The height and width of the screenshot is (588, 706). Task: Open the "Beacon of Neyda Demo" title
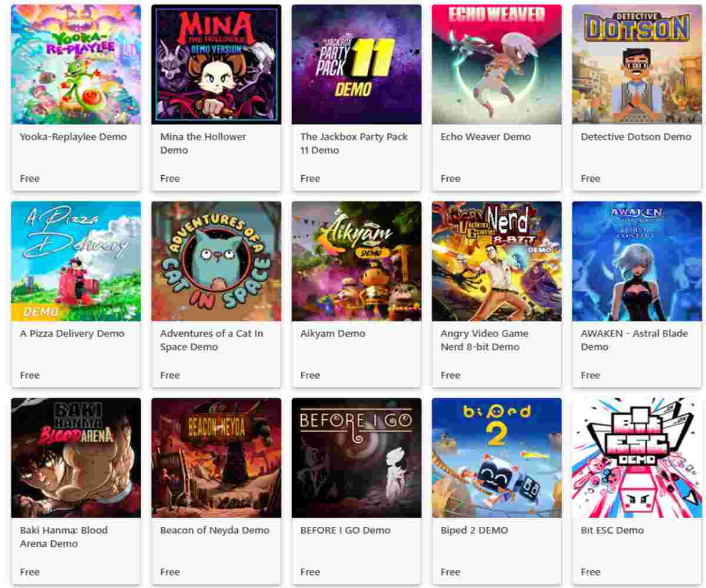click(215, 530)
